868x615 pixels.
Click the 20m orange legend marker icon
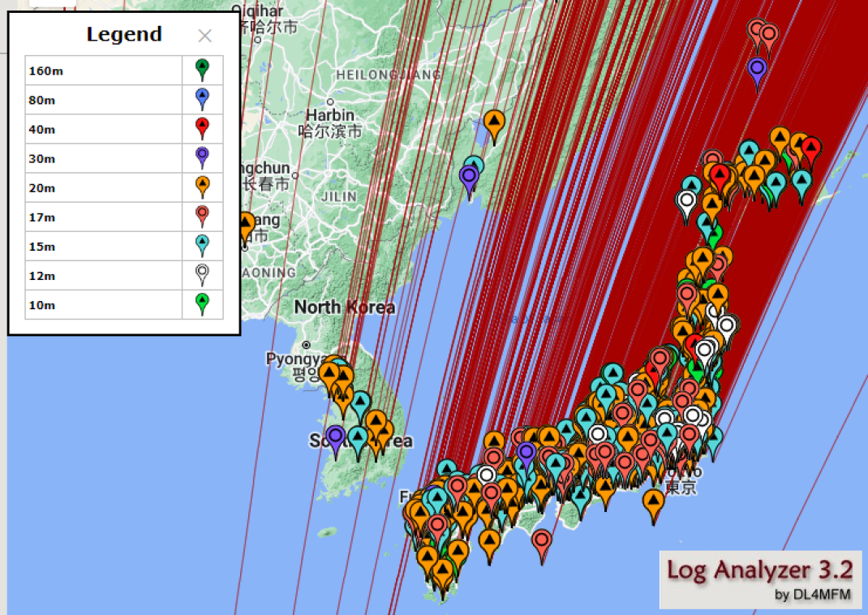tap(202, 187)
